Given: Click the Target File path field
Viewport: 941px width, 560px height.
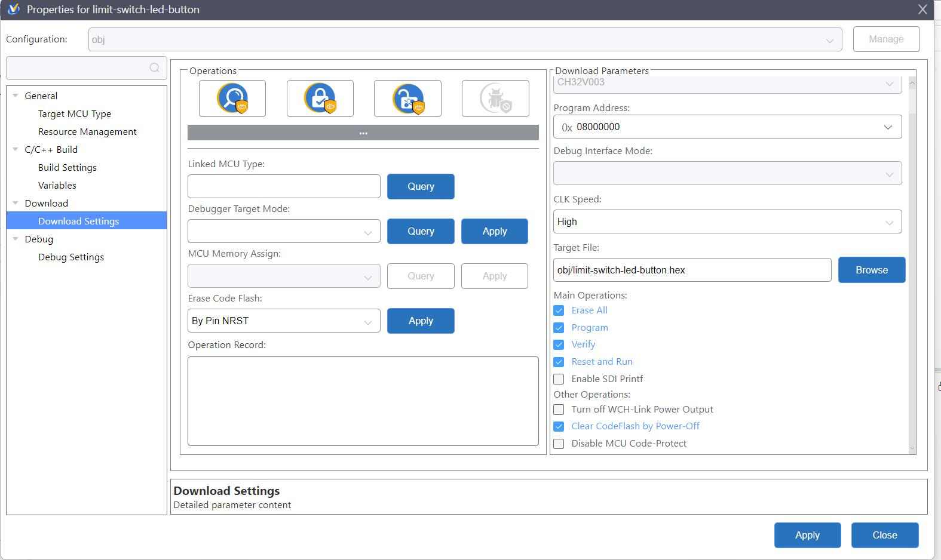Looking at the screenshot, I should coord(692,270).
